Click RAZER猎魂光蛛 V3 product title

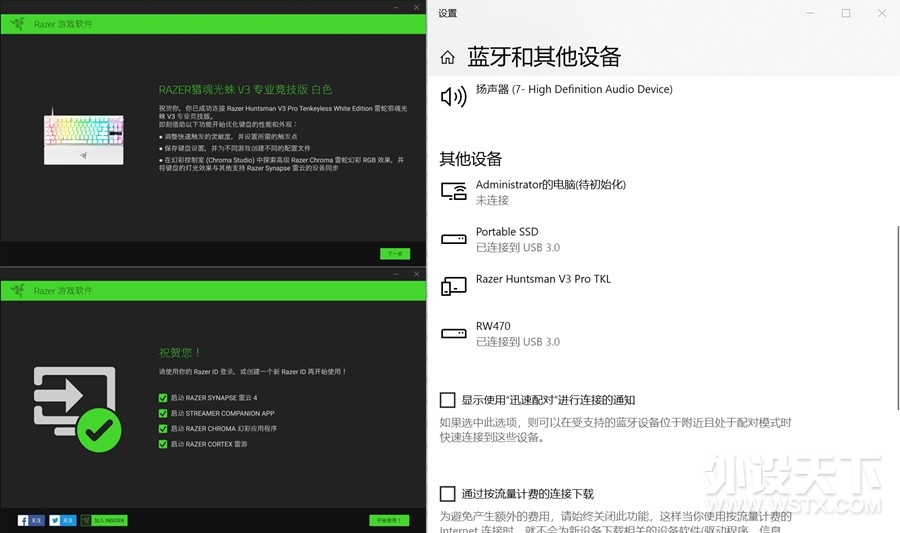click(245, 90)
